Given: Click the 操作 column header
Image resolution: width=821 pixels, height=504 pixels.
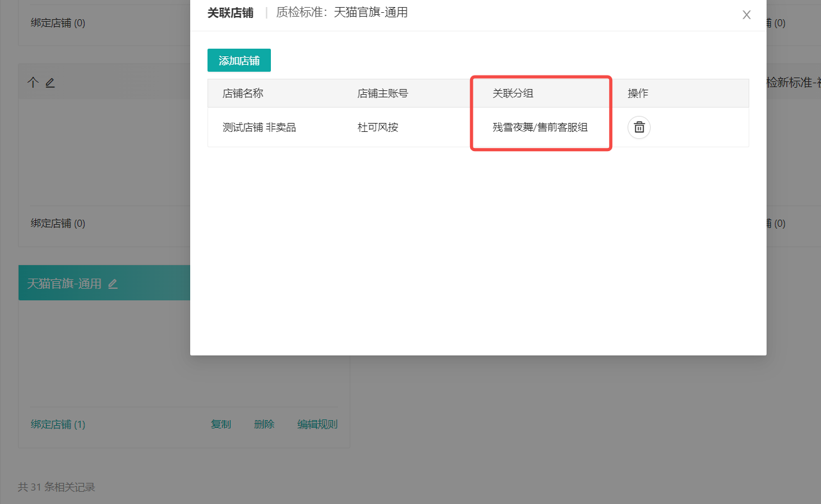Looking at the screenshot, I should [x=638, y=93].
